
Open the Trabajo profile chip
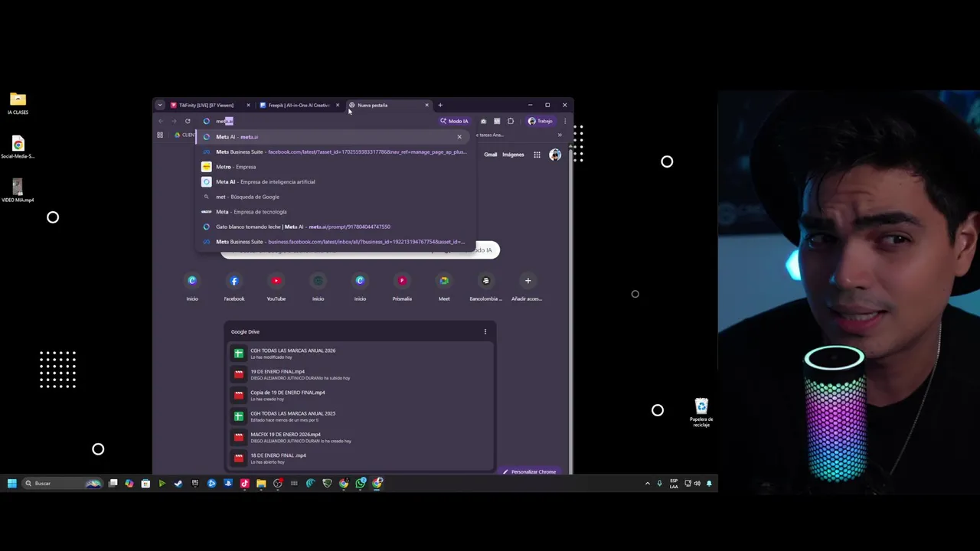[541, 121]
